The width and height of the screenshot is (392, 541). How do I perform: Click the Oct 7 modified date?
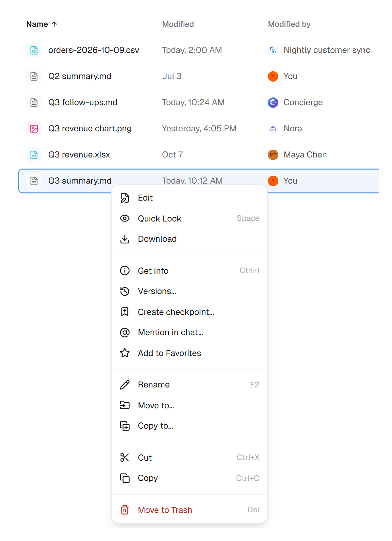[172, 155]
